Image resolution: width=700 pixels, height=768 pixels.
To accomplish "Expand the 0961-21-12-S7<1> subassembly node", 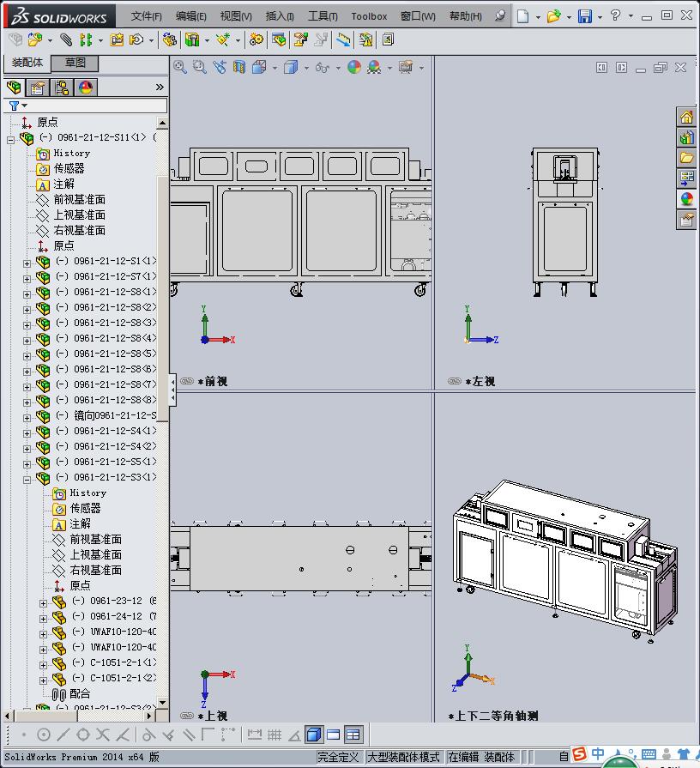I will pyautogui.click(x=27, y=279).
